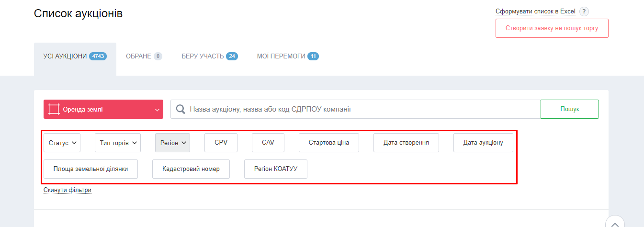Expand the Статус filter dropdown
This screenshot has height=227, width=644.
tap(62, 143)
